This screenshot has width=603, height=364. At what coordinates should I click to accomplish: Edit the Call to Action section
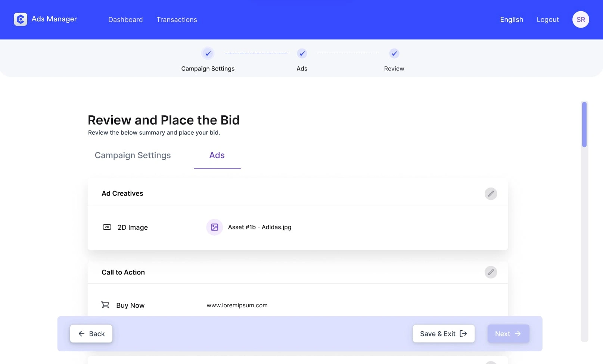491,272
